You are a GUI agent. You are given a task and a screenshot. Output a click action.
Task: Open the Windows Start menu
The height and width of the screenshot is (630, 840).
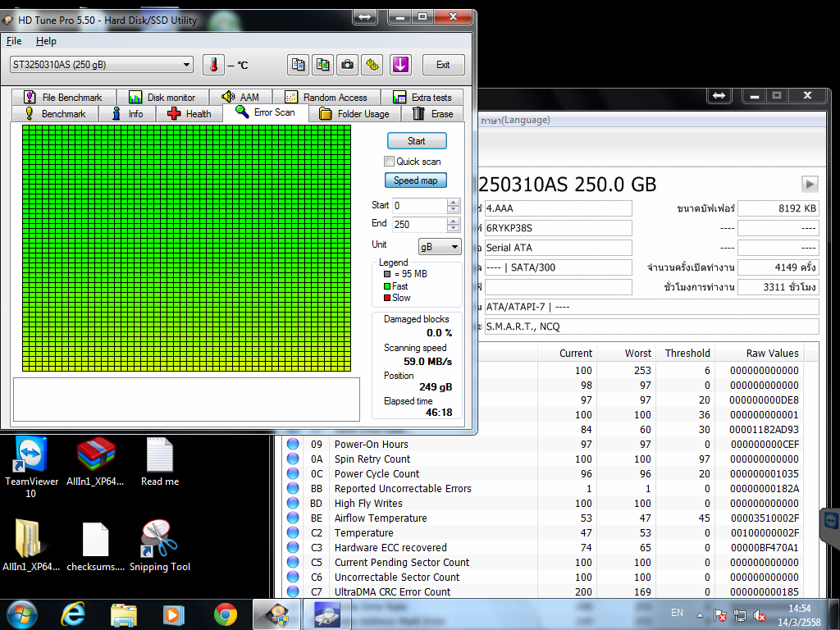pyautogui.click(x=21, y=614)
